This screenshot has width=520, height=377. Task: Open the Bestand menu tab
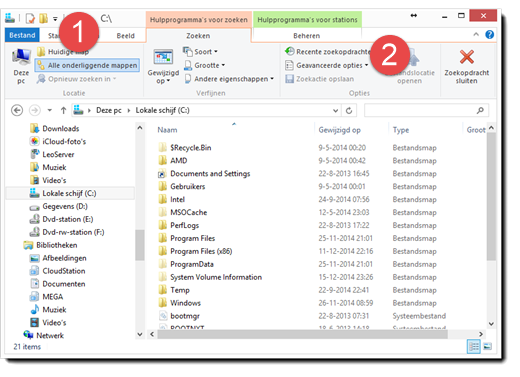click(x=22, y=35)
